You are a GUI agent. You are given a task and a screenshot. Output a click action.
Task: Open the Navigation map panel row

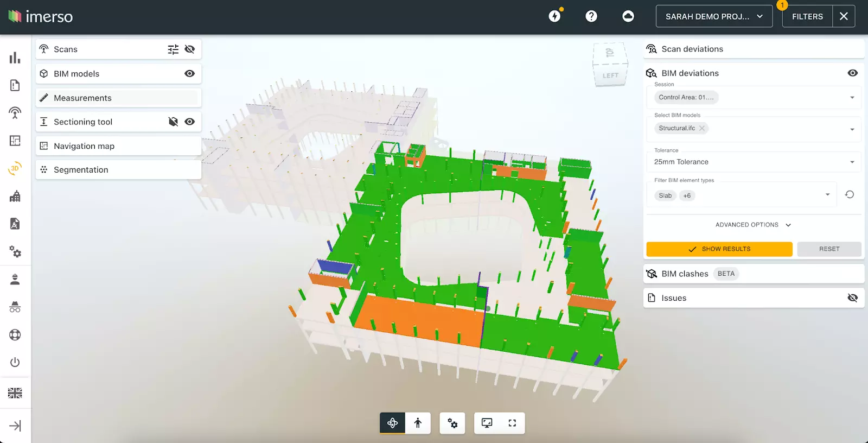coord(118,146)
